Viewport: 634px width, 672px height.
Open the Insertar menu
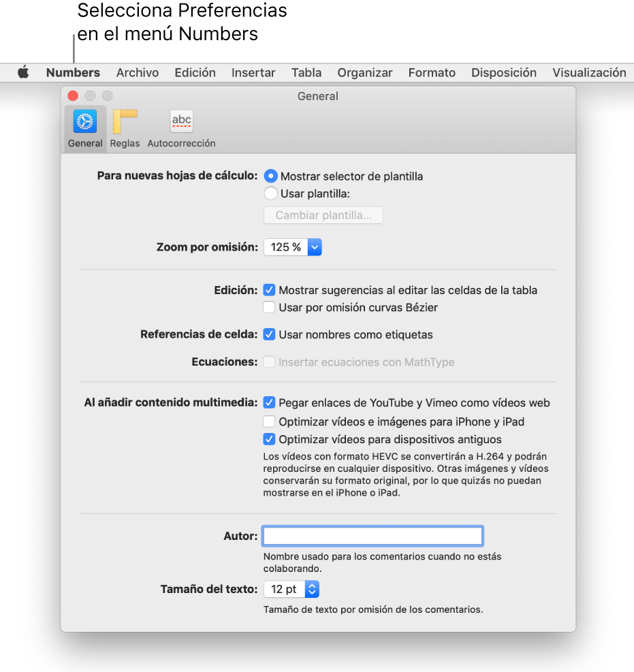pos(253,72)
